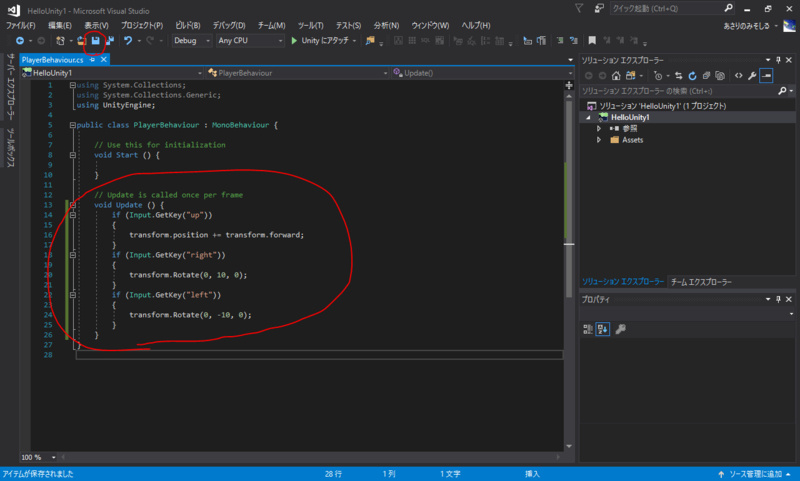Open the ツールボックス side tab
The width and height of the screenshot is (800, 481).
coord(10,147)
